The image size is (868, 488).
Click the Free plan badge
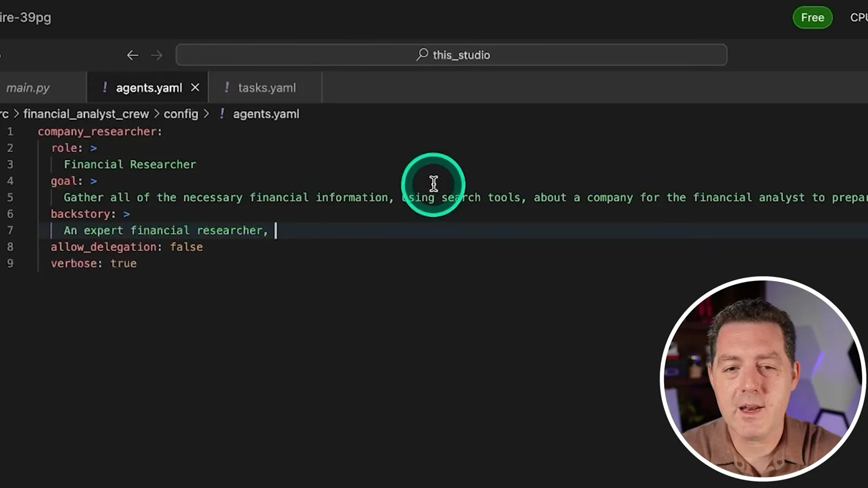pos(812,17)
